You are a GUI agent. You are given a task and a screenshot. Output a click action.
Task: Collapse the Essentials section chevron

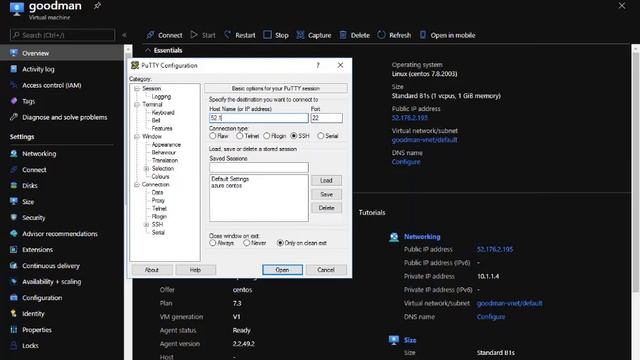148,50
